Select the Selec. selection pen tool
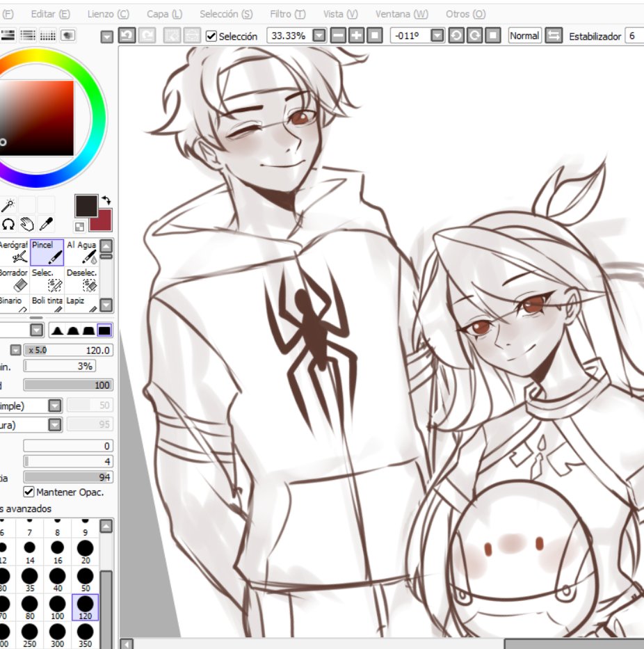 point(47,280)
